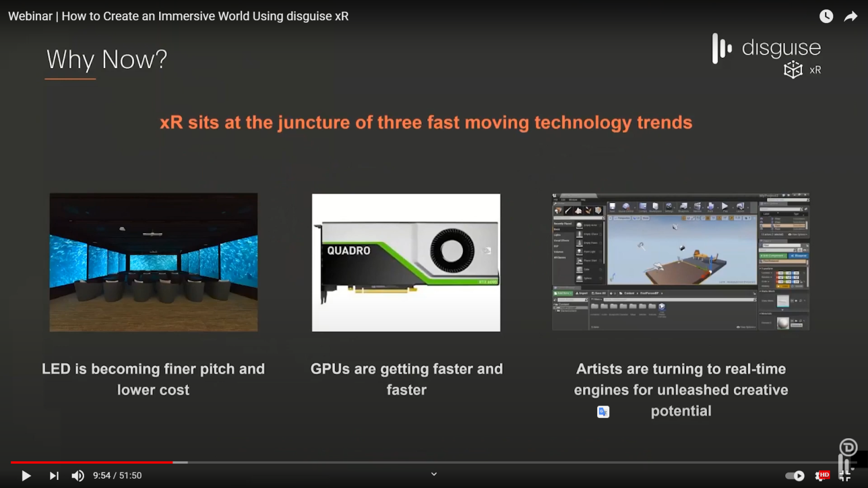Image resolution: width=868 pixels, height=488 pixels.
Task: Click the real-time engine editor screenshot
Action: click(681, 262)
